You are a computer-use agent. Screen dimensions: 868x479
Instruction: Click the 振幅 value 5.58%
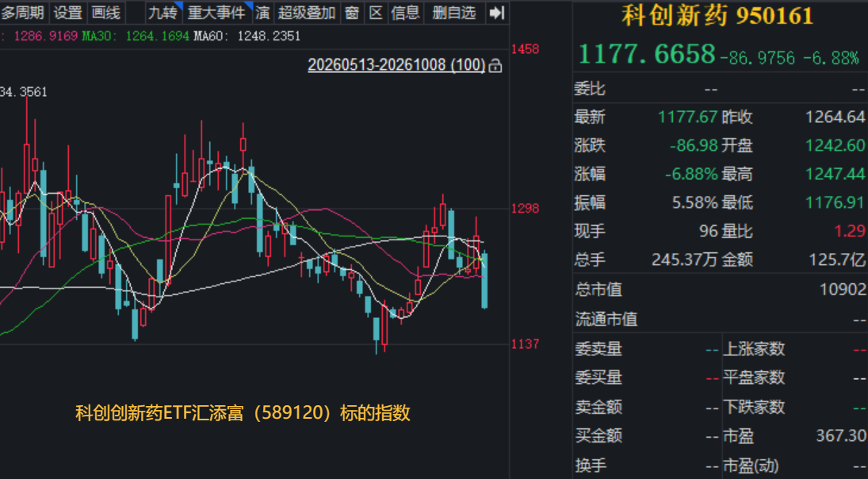694,203
